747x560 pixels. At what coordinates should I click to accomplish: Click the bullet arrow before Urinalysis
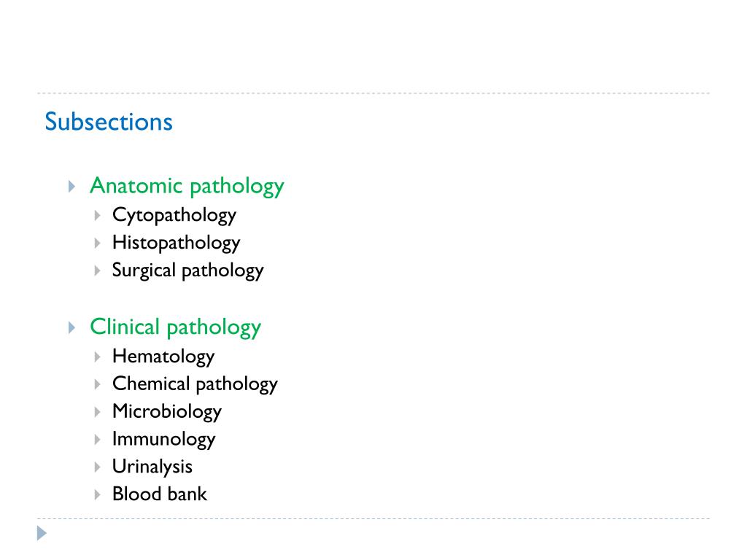pos(97,467)
